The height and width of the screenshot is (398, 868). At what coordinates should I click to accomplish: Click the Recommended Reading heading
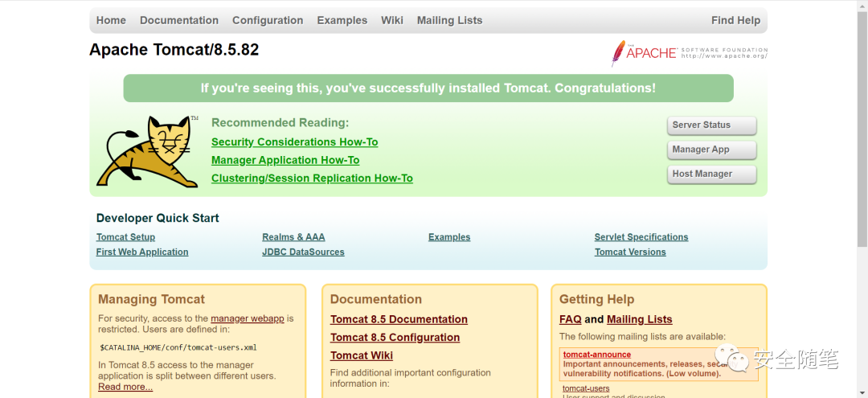(280, 123)
